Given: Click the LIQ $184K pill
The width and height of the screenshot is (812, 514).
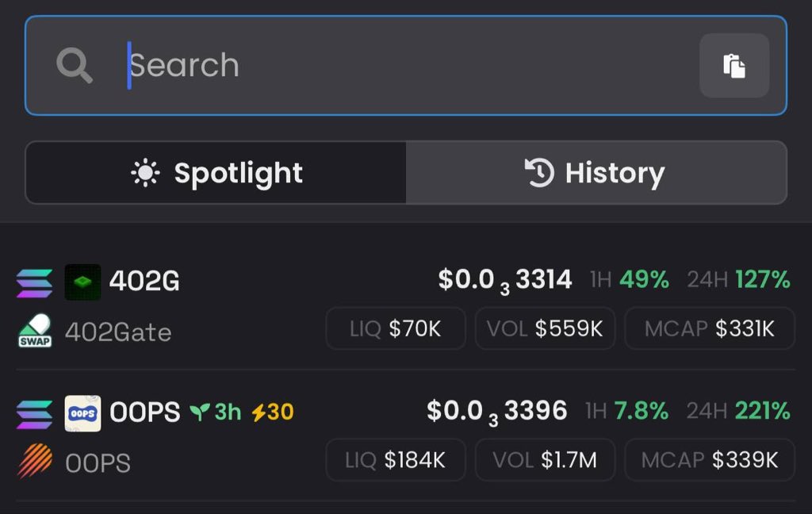Looking at the screenshot, I should pyautogui.click(x=396, y=460).
